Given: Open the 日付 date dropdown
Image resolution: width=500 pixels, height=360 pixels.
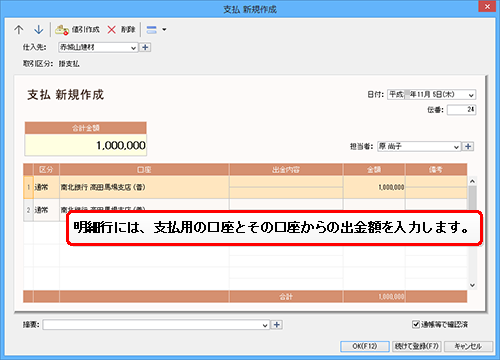Looking at the screenshot, I should point(471,95).
